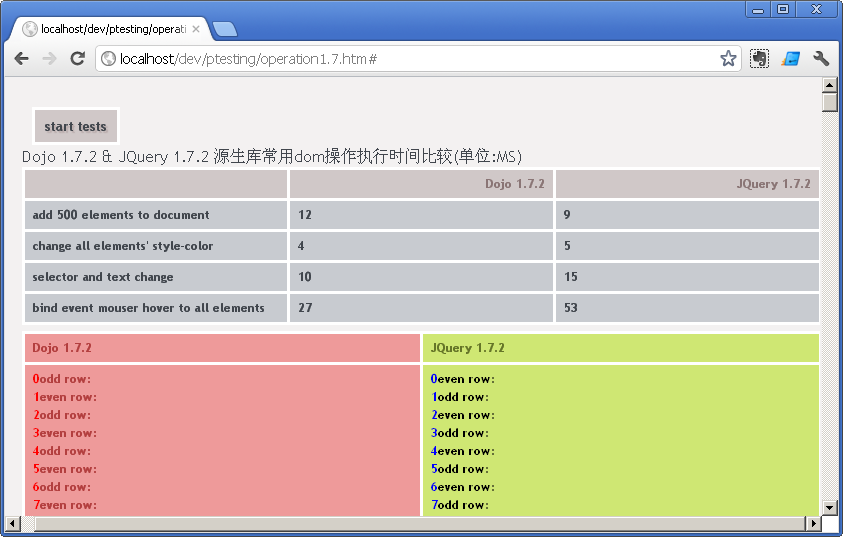Click the green JQuery 1.7.2 panel header
Image resolution: width=843 pixels, height=537 pixels.
621,348
